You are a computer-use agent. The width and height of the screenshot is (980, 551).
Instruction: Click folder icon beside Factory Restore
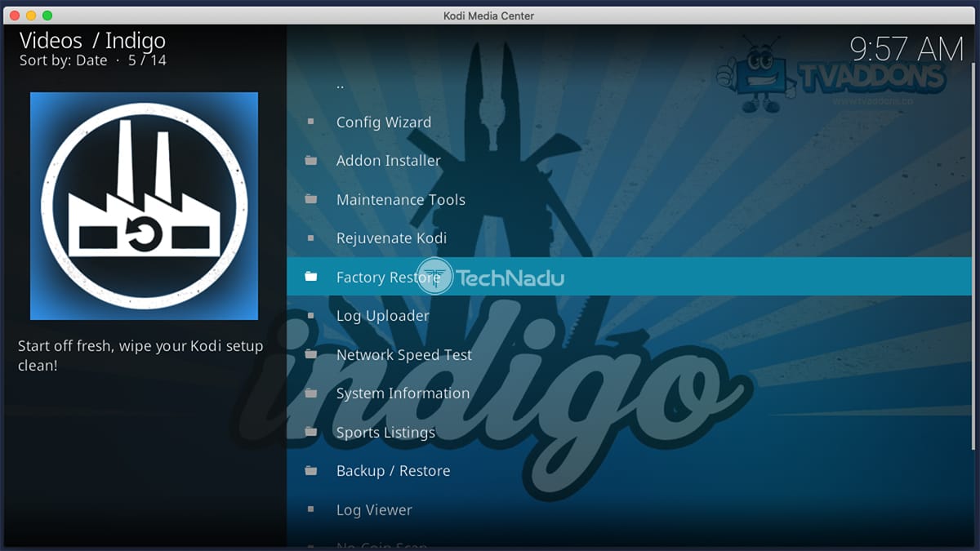click(x=311, y=277)
